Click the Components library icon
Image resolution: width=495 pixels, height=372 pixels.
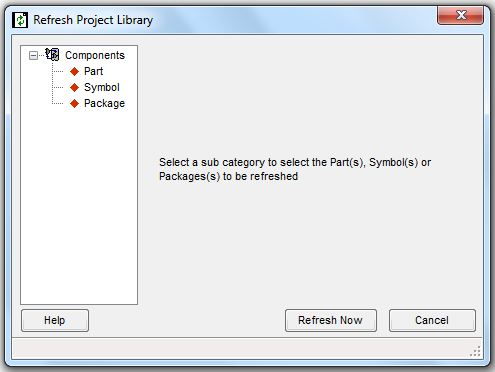[52, 54]
